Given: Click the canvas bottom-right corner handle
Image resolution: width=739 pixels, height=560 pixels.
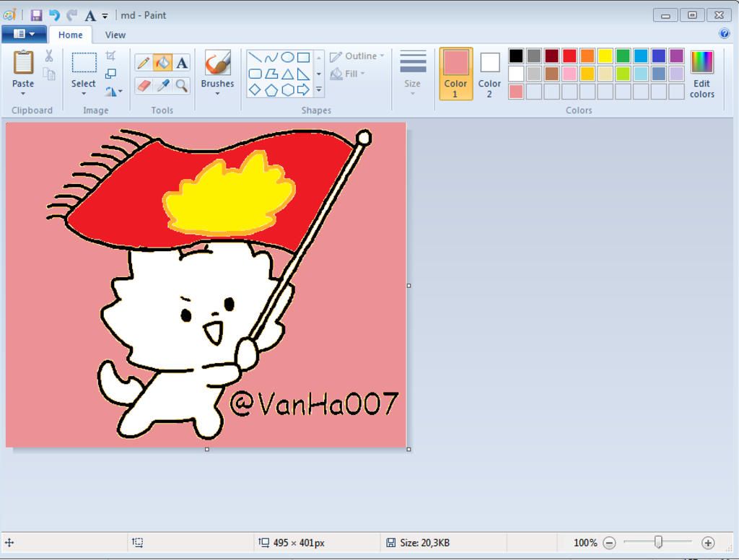Looking at the screenshot, I should pyautogui.click(x=408, y=449).
